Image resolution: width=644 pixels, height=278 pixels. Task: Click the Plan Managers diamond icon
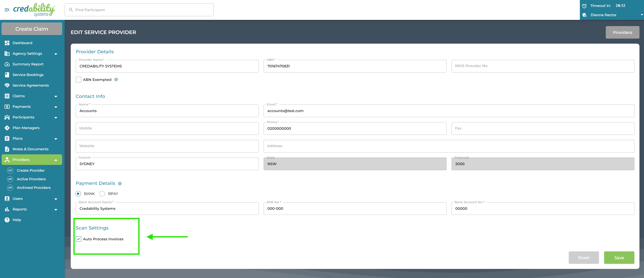(x=7, y=128)
